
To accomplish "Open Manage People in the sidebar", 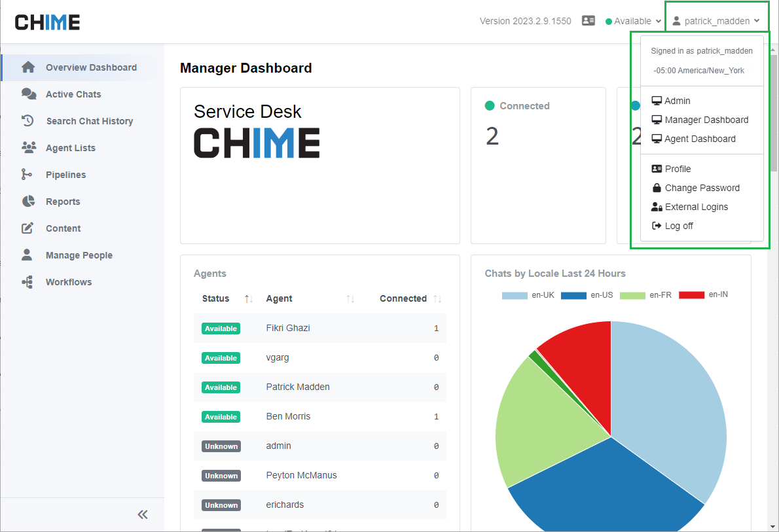I will pyautogui.click(x=79, y=255).
